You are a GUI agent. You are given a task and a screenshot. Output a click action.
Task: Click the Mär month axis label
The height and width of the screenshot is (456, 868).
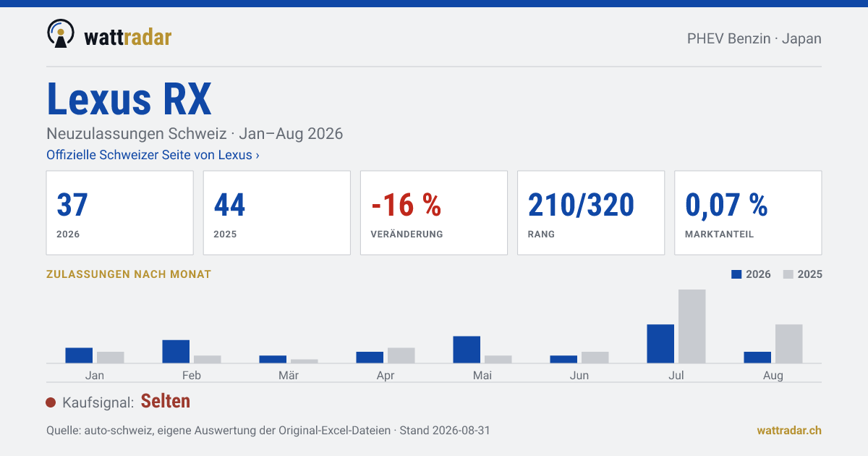[289, 376]
